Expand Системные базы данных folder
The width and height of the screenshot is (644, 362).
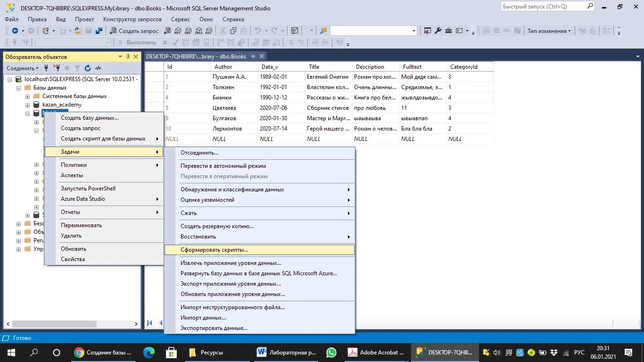coord(27,96)
